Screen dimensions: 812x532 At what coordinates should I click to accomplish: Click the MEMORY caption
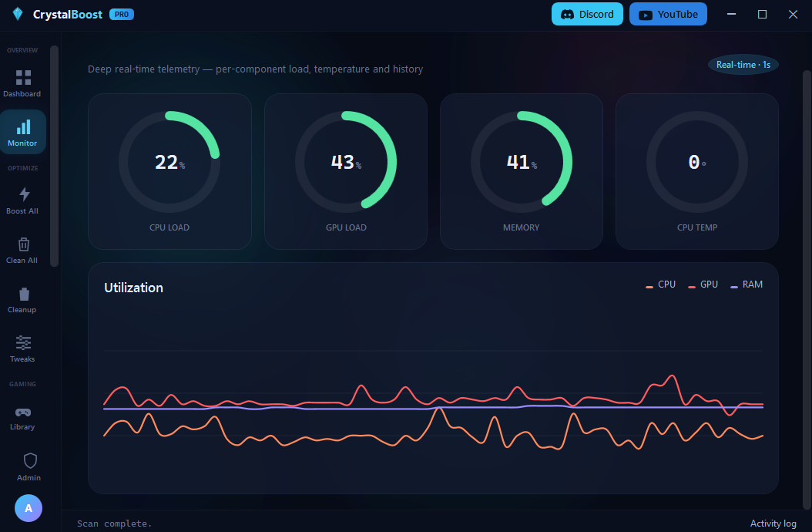[521, 227]
